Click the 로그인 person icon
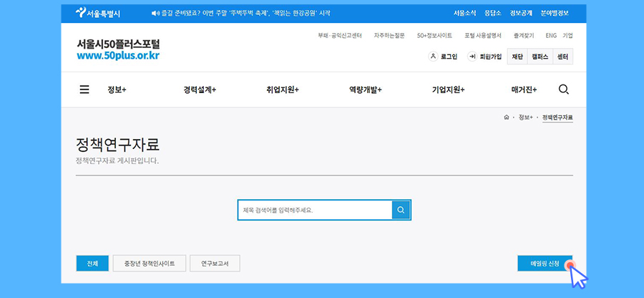Image resolution: width=644 pixels, height=298 pixels. pyautogui.click(x=433, y=57)
